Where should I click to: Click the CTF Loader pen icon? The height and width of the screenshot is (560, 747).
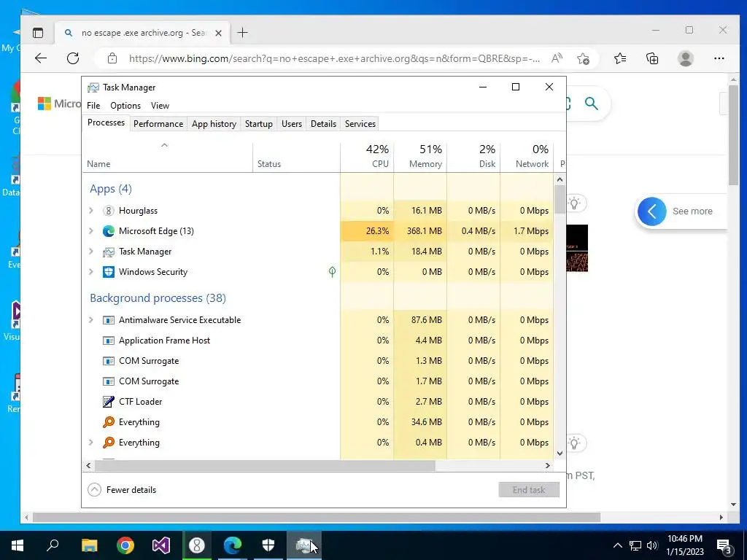click(109, 402)
